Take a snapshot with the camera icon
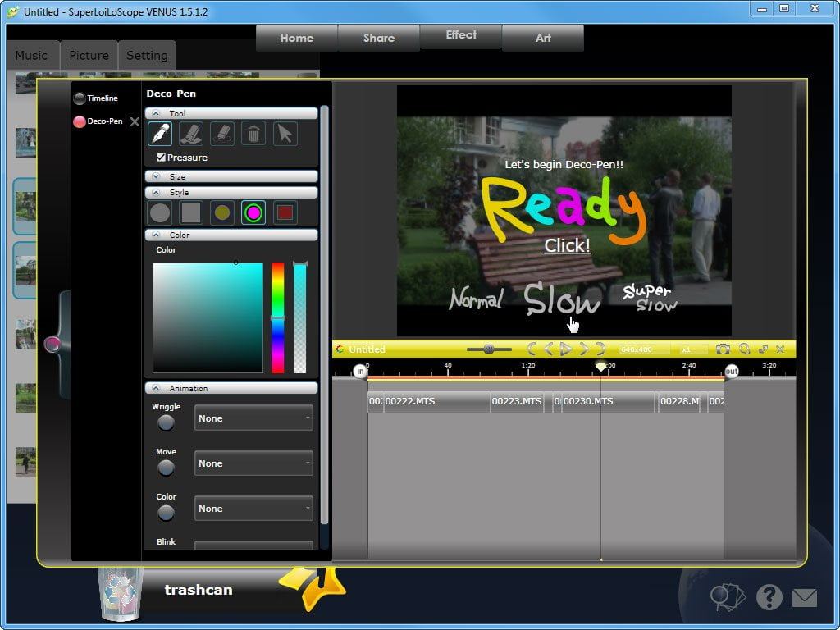 click(723, 349)
